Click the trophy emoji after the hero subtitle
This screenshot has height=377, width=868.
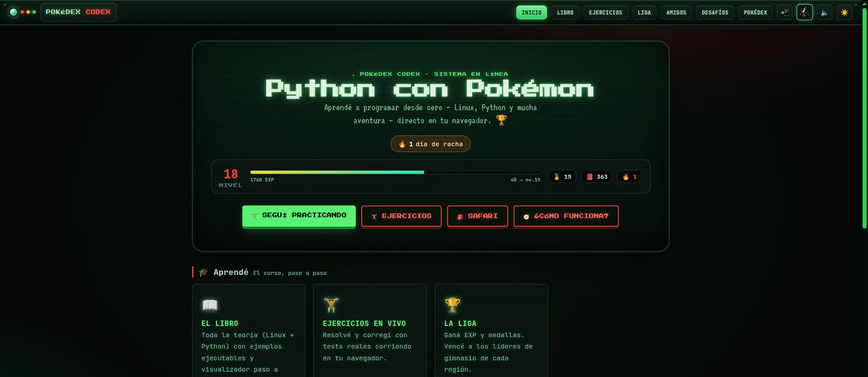501,120
